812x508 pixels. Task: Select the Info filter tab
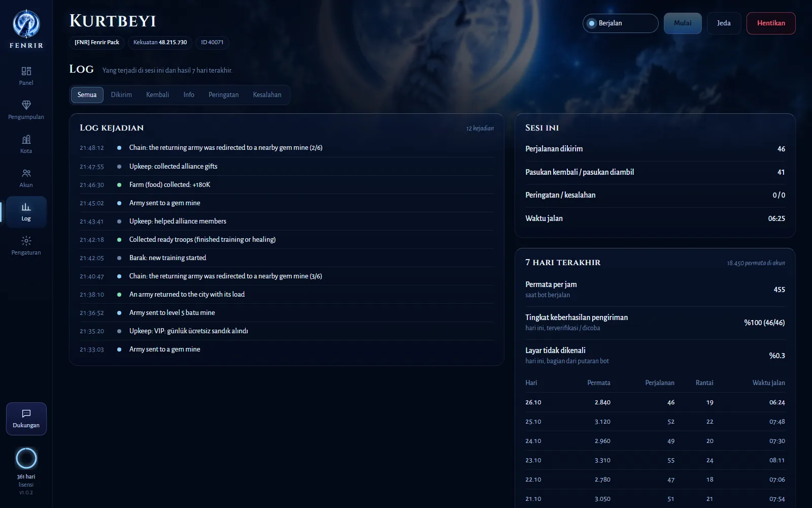click(189, 95)
